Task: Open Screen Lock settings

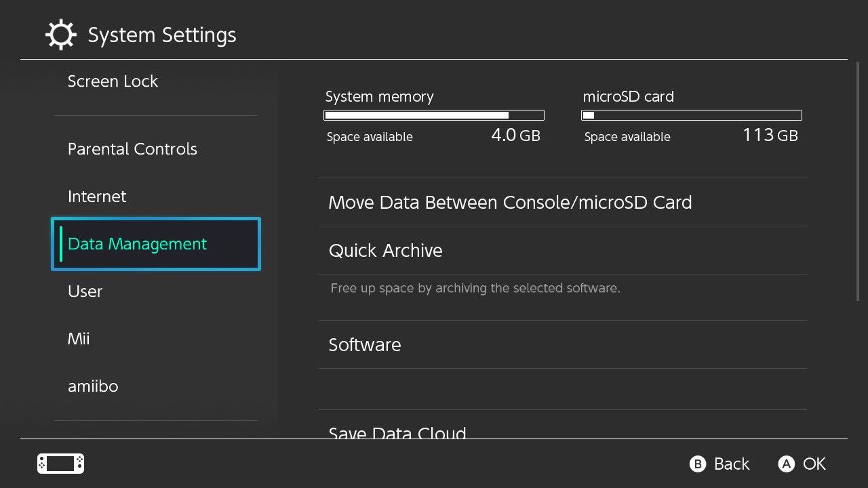Action: coord(156,81)
